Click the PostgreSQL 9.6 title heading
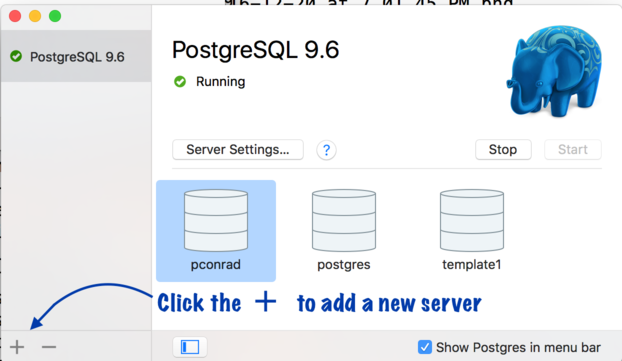 point(255,50)
